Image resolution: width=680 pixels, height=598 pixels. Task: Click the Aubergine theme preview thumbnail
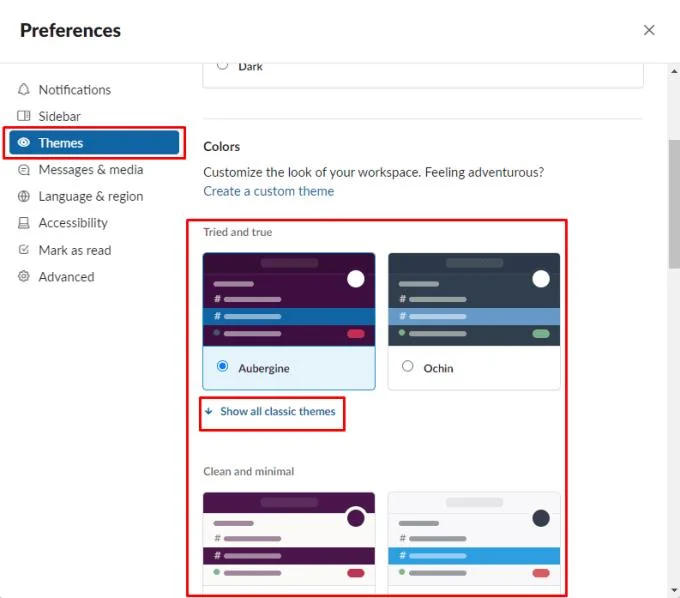(x=289, y=300)
